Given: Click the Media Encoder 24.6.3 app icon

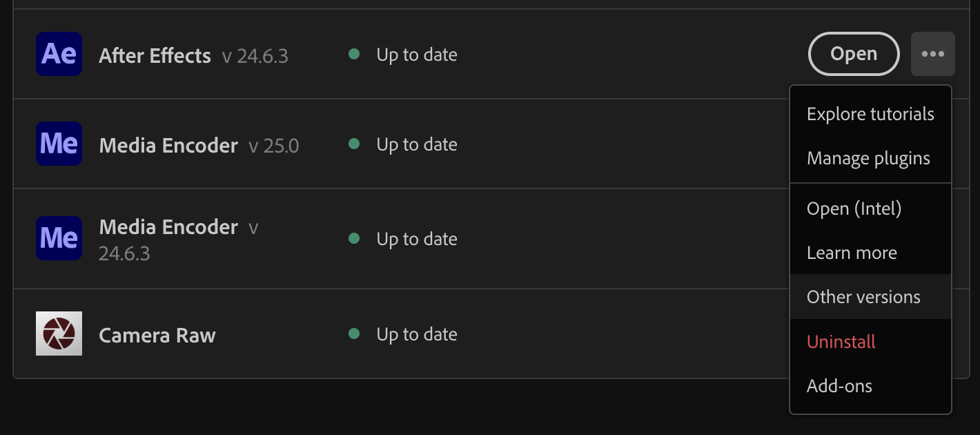Looking at the screenshot, I should point(59,238).
